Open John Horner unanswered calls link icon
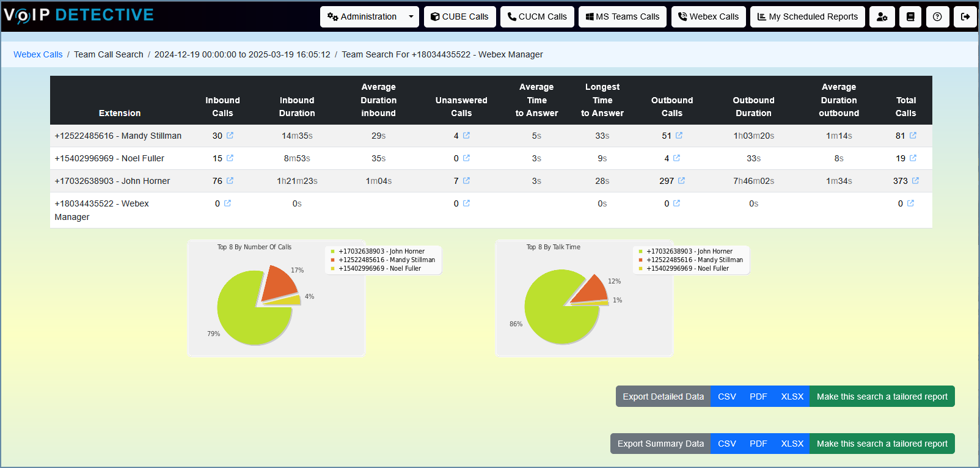 coord(466,181)
